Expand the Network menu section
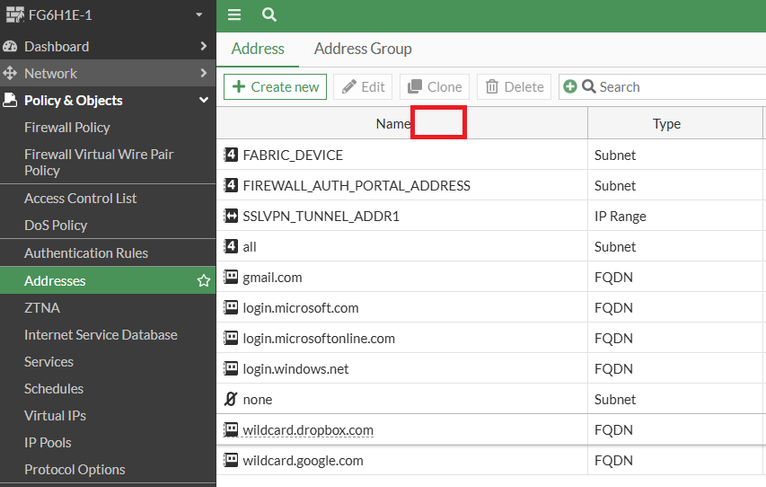The height and width of the screenshot is (487, 766). click(x=203, y=73)
